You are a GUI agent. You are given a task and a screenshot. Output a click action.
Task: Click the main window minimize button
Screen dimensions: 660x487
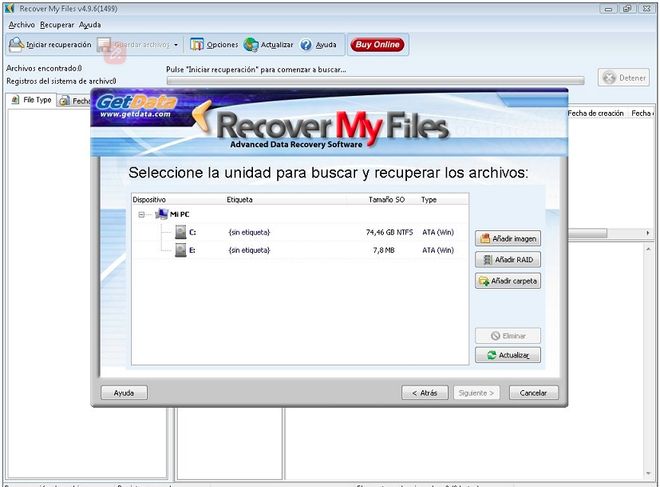(x=608, y=9)
